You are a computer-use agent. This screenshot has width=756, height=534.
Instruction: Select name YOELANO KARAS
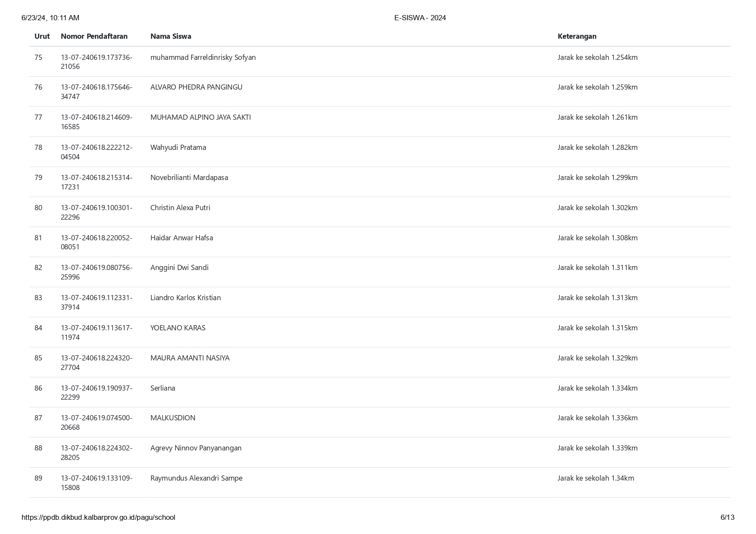pyautogui.click(x=178, y=328)
